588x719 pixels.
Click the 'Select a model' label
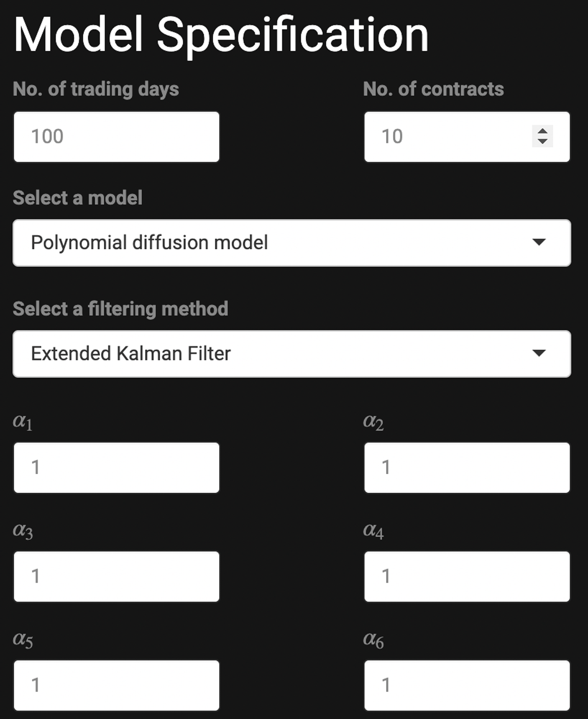click(x=78, y=198)
